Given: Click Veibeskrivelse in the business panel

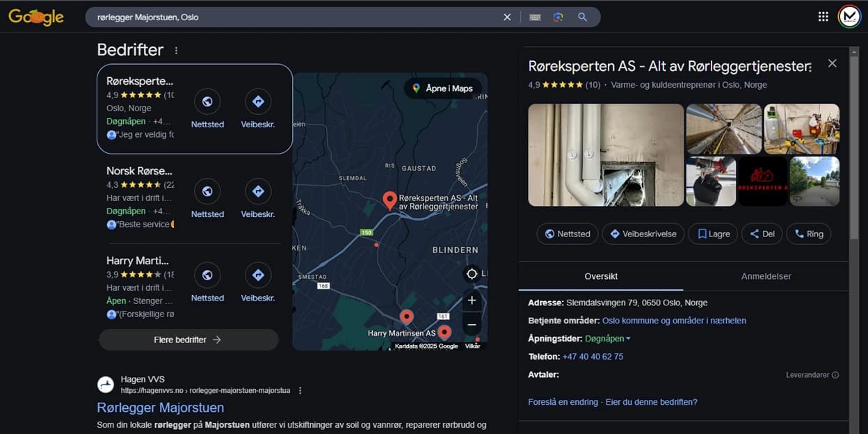Looking at the screenshot, I should click(643, 234).
